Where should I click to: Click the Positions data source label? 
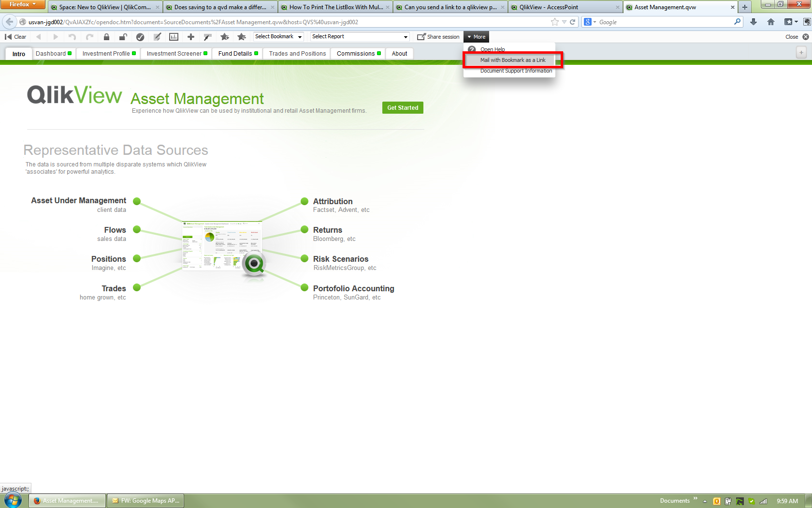click(109, 259)
